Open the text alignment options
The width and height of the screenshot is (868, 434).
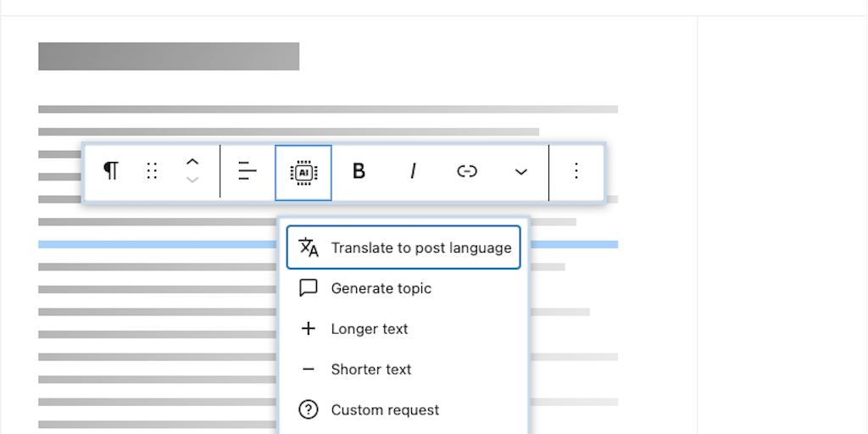247,171
